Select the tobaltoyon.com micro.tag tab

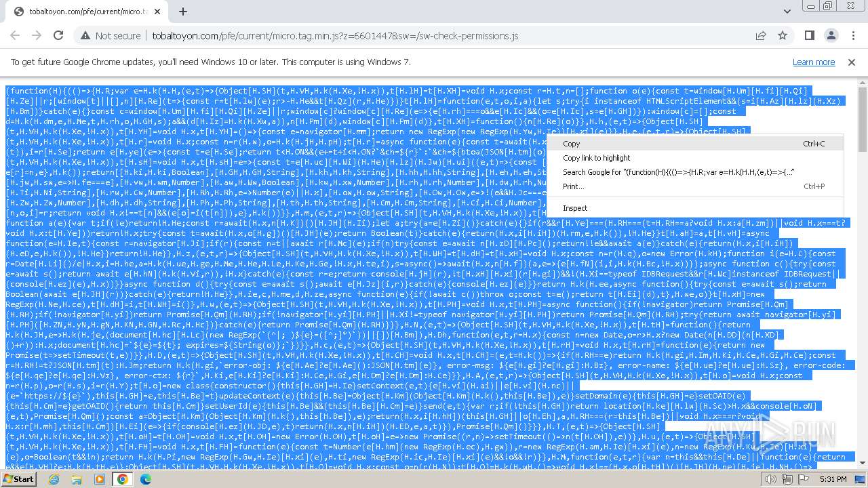point(87,12)
